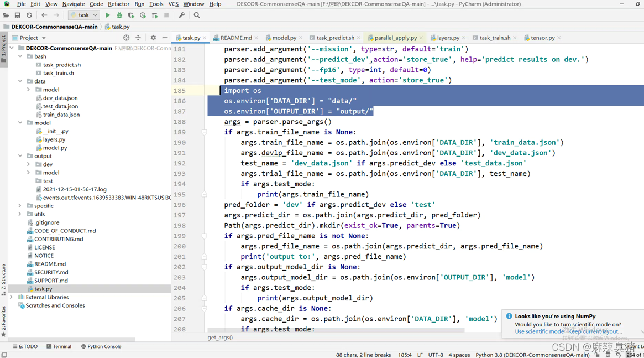Expand the utils folder in the project tree
The width and height of the screenshot is (644, 358).
tap(20, 214)
